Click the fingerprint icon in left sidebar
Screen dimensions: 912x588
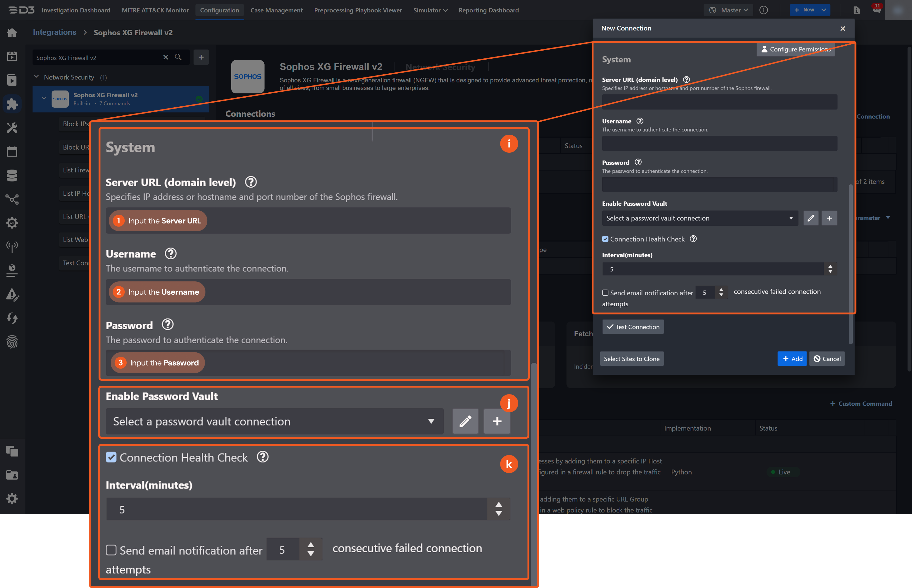coord(12,342)
